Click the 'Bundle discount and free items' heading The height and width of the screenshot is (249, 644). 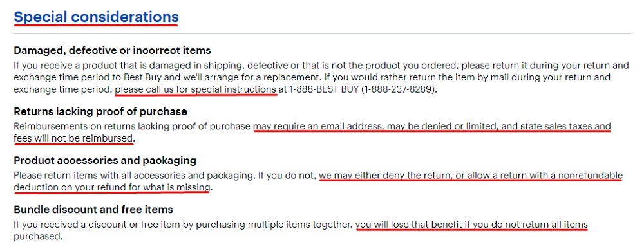coord(93,209)
